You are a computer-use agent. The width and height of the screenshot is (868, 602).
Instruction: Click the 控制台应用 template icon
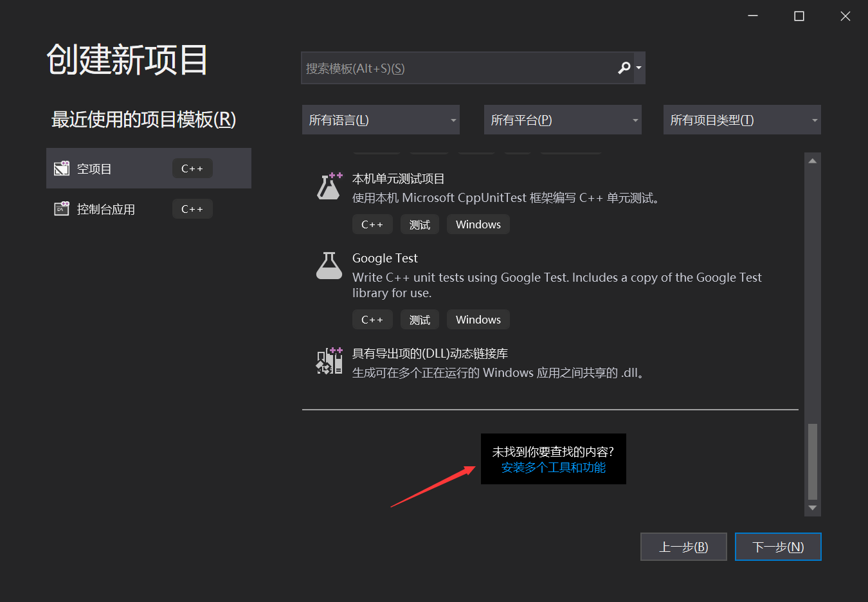(62, 208)
